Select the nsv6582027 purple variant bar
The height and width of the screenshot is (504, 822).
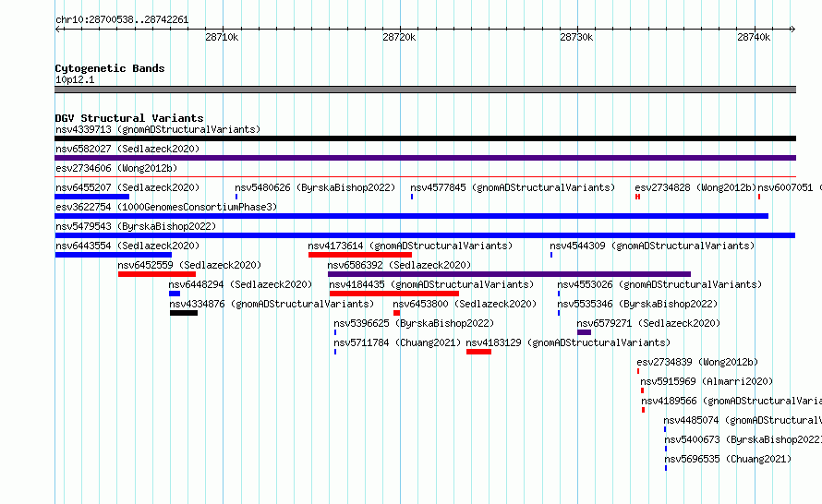[x=425, y=158]
